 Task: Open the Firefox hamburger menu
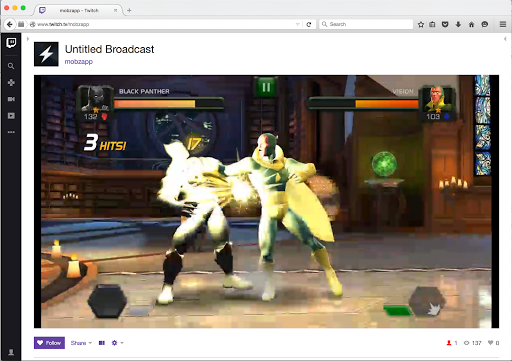point(503,24)
